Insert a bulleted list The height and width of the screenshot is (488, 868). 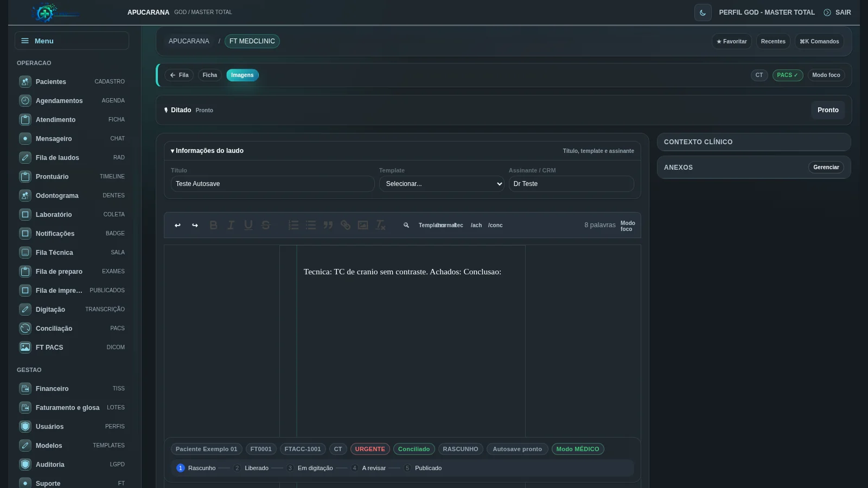(x=311, y=225)
